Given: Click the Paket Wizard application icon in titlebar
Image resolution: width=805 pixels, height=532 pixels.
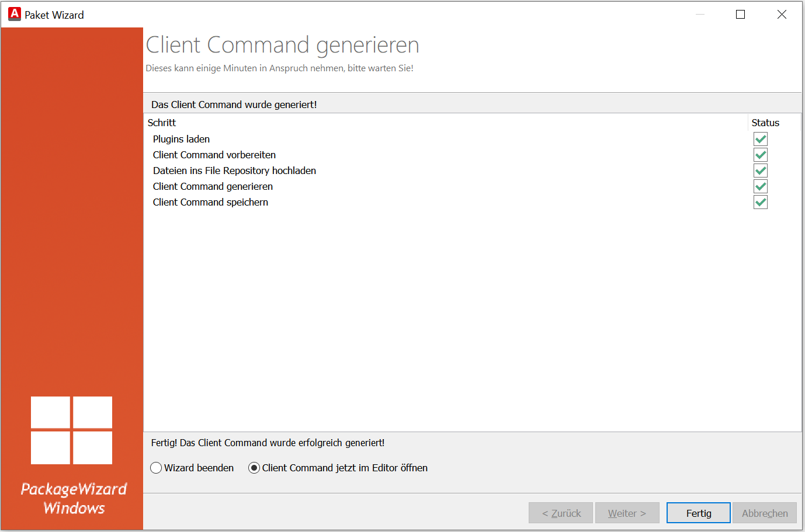Looking at the screenshot, I should pos(14,13).
